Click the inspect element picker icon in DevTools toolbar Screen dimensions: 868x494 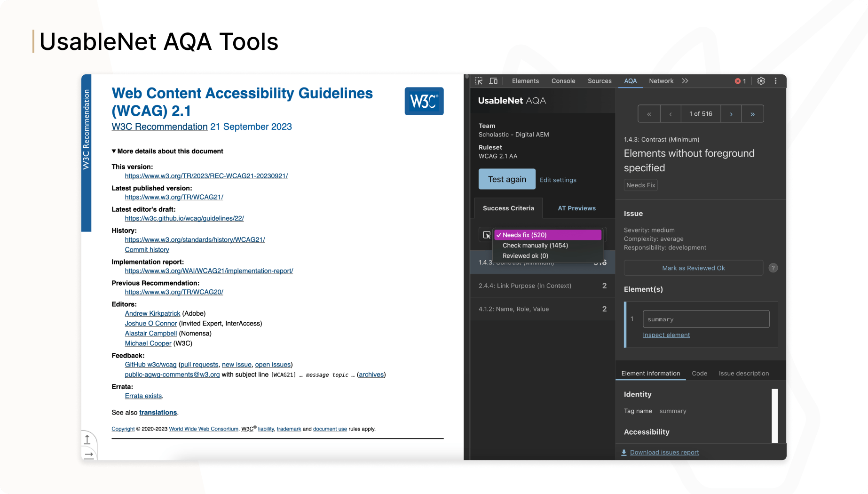[479, 81]
